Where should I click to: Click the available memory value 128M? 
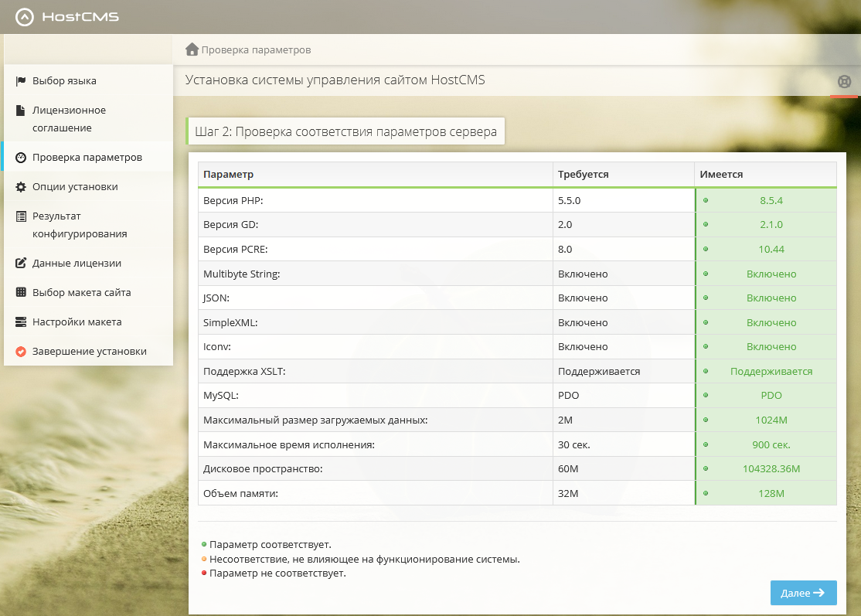(x=771, y=494)
